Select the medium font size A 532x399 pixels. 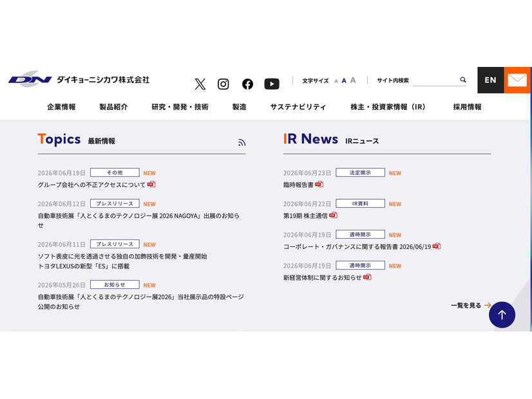coord(344,80)
